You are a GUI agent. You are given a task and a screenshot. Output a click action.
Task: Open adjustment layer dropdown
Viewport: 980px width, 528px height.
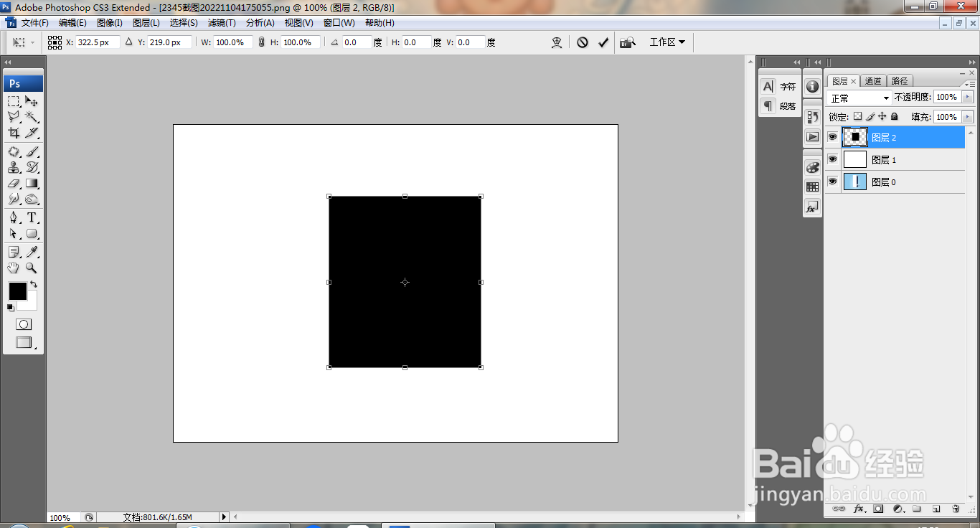tap(897, 509)
